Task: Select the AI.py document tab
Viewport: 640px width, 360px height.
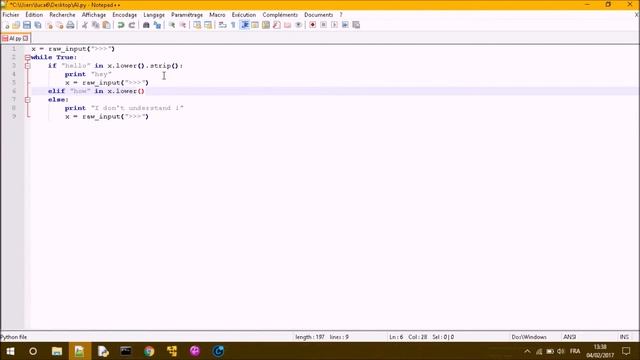Action: coord(15,38)
